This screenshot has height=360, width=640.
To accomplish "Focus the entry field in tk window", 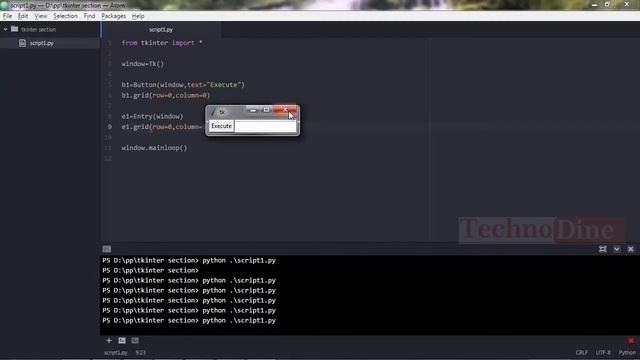I will coord(265,126).
